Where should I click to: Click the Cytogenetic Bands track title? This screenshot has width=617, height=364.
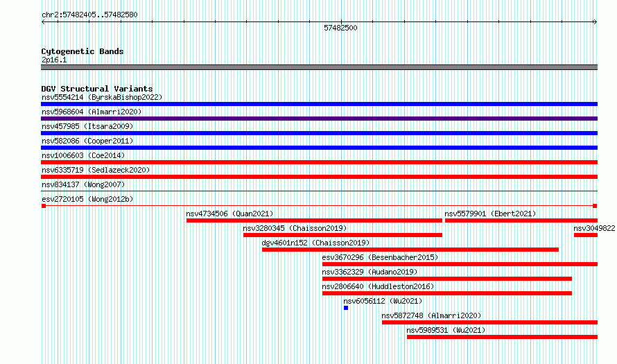82,51
